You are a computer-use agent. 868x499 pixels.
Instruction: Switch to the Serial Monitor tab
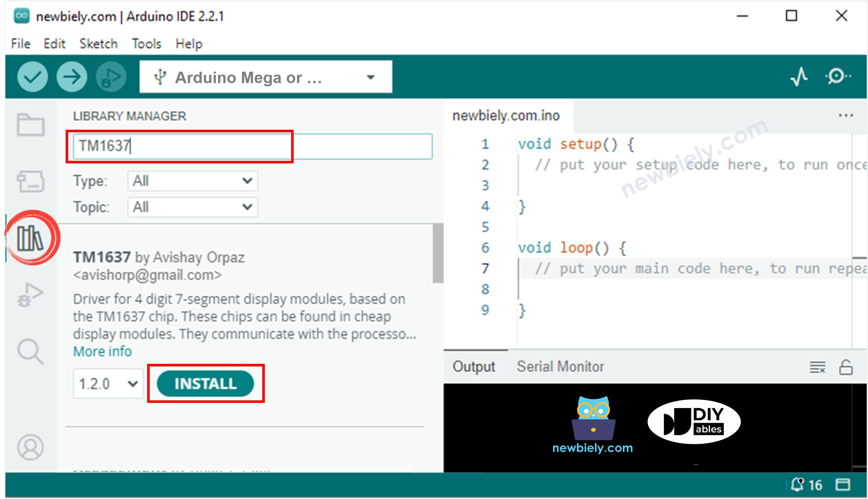point(560,366)
